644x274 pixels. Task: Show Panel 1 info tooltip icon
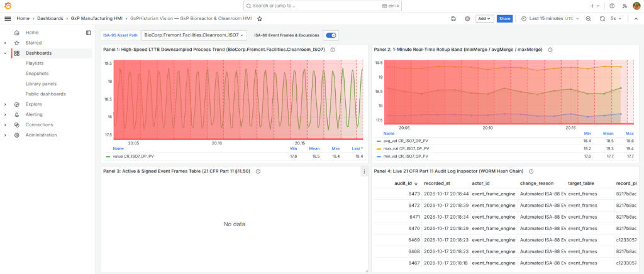[332, 50]
